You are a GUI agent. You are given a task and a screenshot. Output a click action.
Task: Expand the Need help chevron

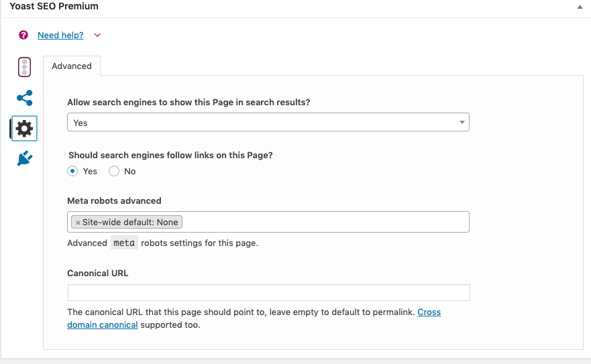point(97,35)
